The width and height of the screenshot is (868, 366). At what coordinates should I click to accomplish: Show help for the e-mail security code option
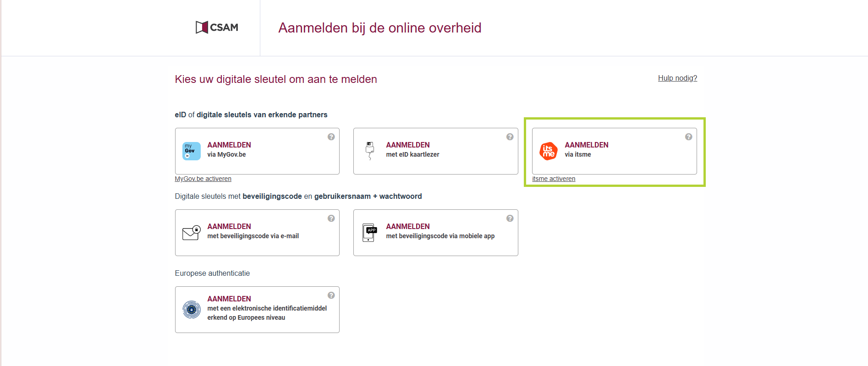[331, 219]
